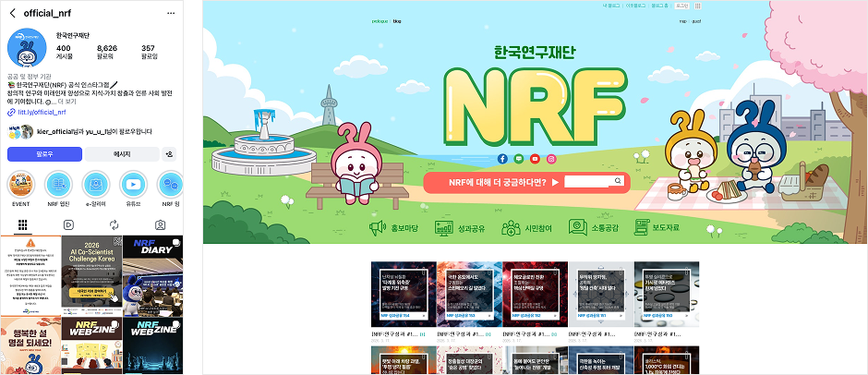Click the Instagram icon on NRF banner
Viewport: 868px width, 375px height.
pos(551,159)
